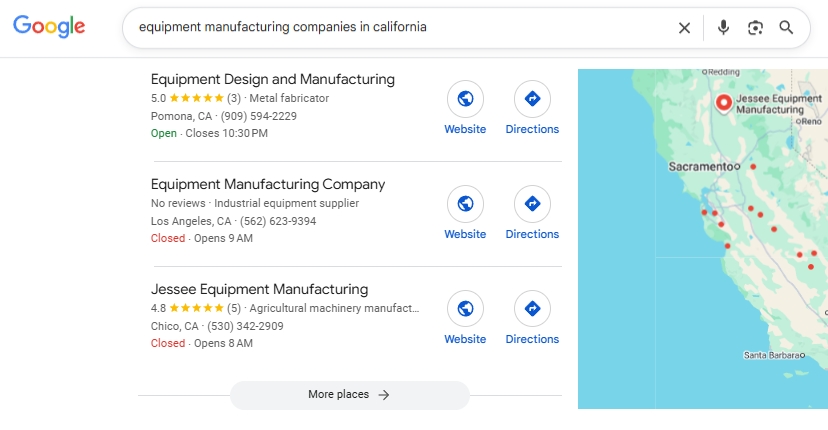The width and height of the screenshot is (828, 430).
Task: Get directions to Equipment Manufacturing Company
Action: 532,214
